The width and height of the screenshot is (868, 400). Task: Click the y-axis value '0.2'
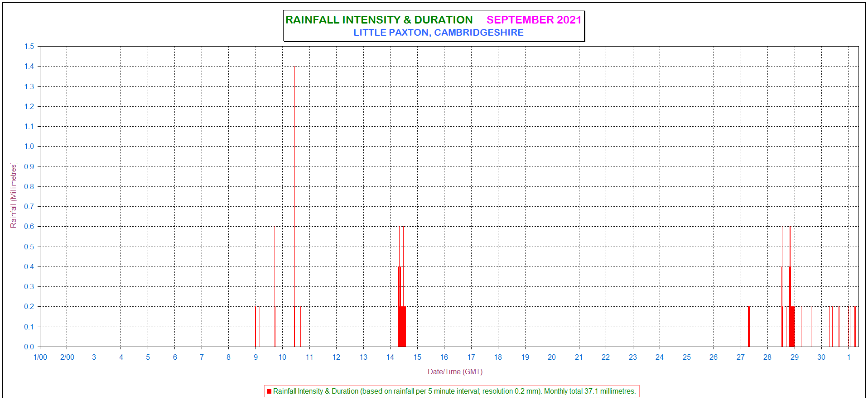tap(29, 307)
